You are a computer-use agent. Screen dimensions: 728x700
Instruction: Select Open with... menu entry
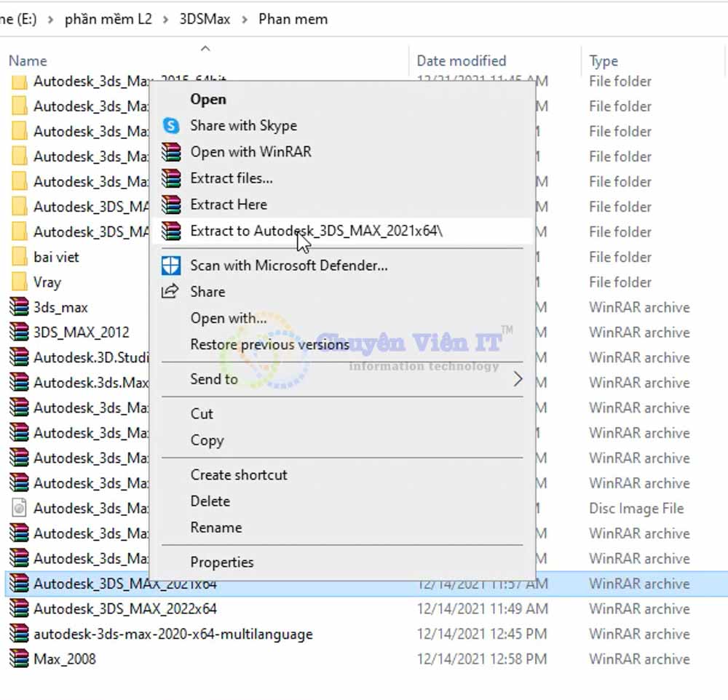point(228,318)
